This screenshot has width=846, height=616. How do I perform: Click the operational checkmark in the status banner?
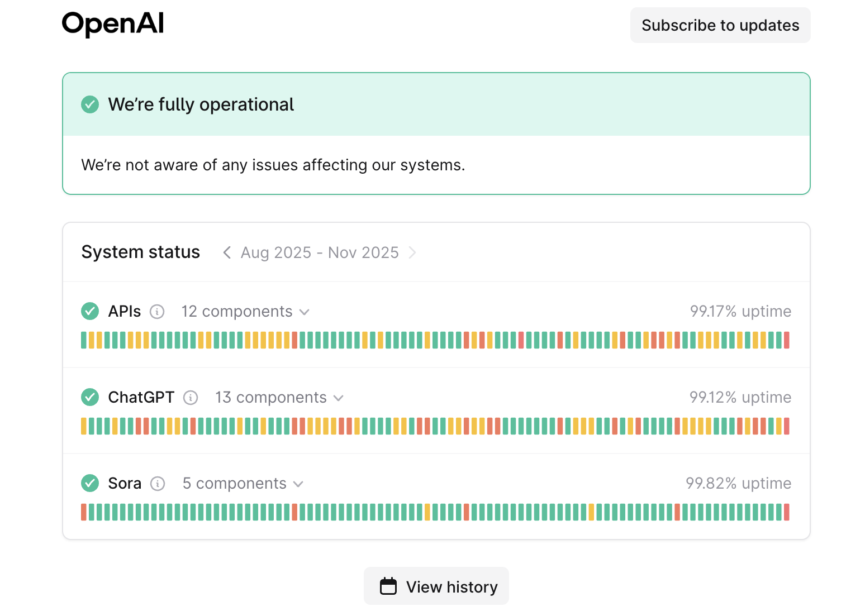click(x=90, y=104)
